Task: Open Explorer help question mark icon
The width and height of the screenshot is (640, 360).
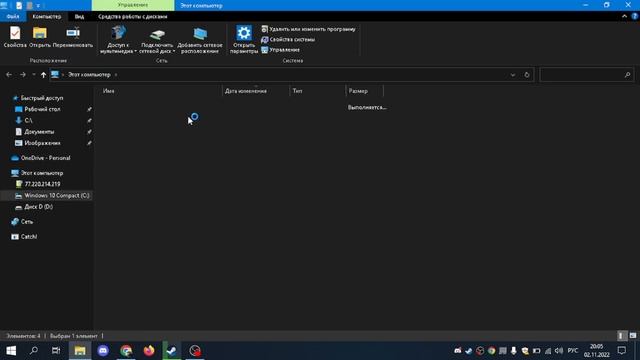Action: [634, 16]
